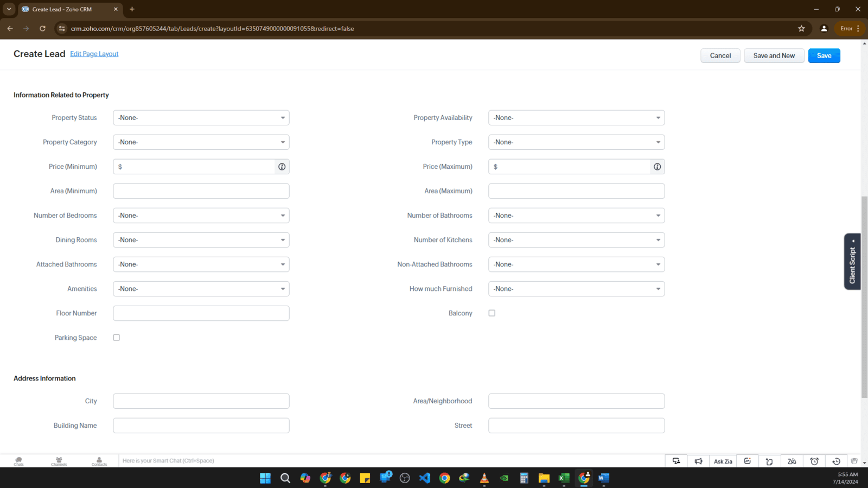Click the Zia notation icon in bottom bar
868x488 pixels.
(x=792, y=461)
